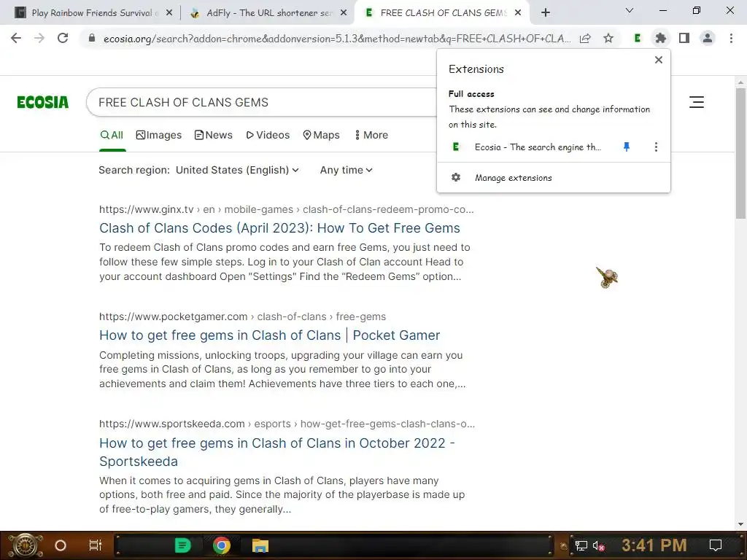Viewport: 747px width, 560px height.
Task: Click the address bar URL
Action: (336, 39)
